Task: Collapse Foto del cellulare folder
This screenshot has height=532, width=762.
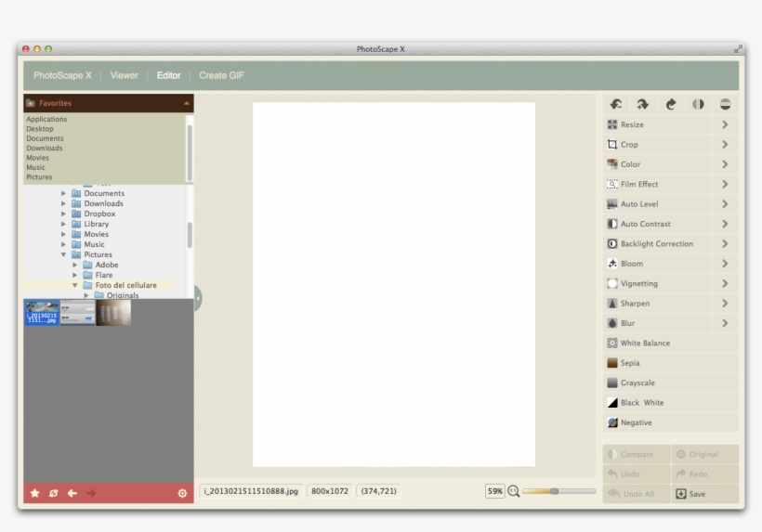Action: point(75,285)
